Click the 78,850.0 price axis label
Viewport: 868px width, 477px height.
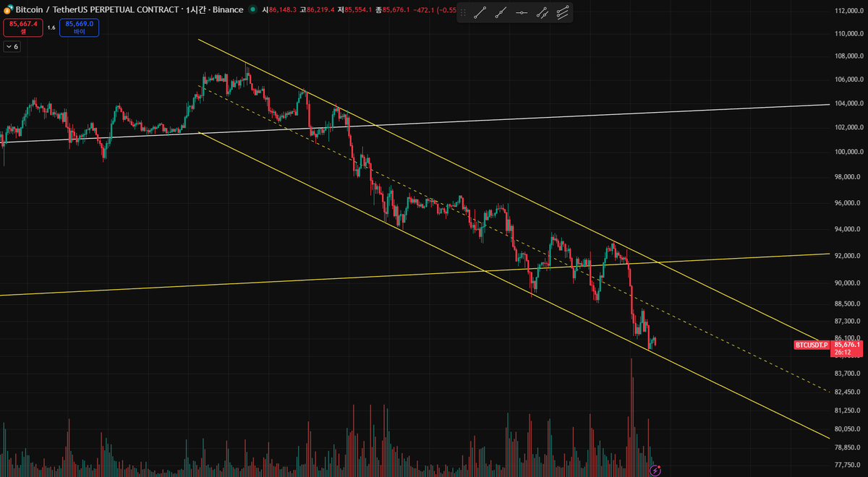(849, 448)
